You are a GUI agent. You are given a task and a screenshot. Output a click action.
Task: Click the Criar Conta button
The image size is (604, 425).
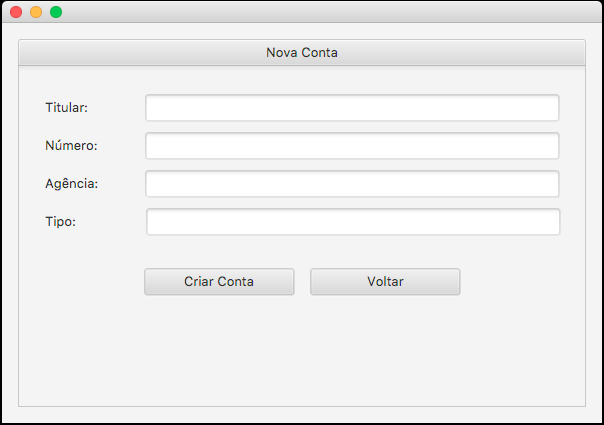[x=219, y=282]
